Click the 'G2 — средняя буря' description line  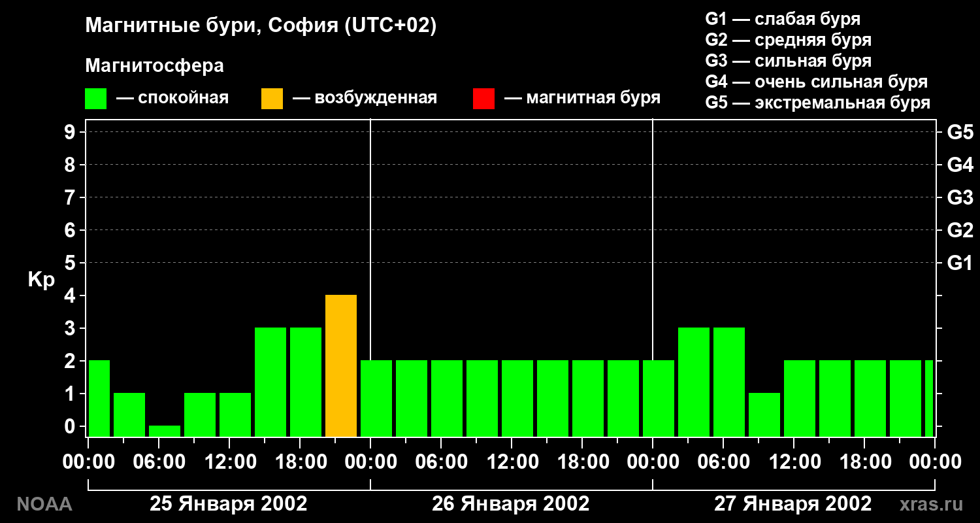pyautogui.click(x=788, y=40)
